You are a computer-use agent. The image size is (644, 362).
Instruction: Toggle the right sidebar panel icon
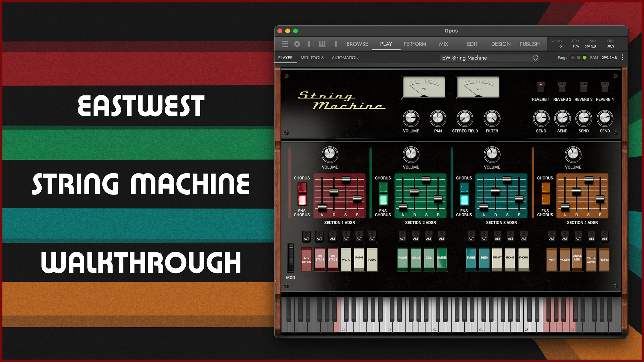334,44
